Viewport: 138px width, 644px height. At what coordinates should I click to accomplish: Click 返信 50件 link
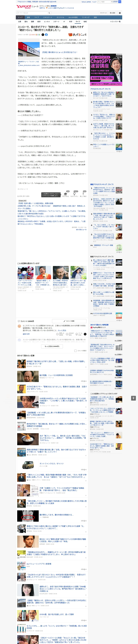26,334
